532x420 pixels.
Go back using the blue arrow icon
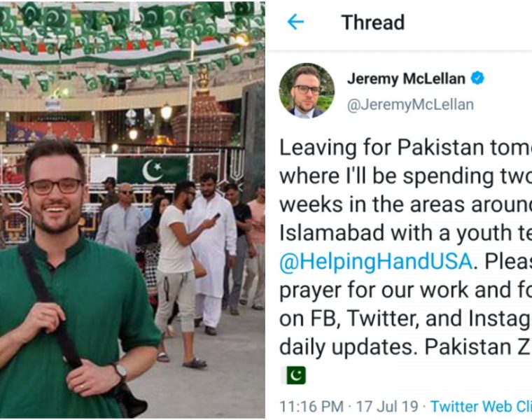[295, 22]
